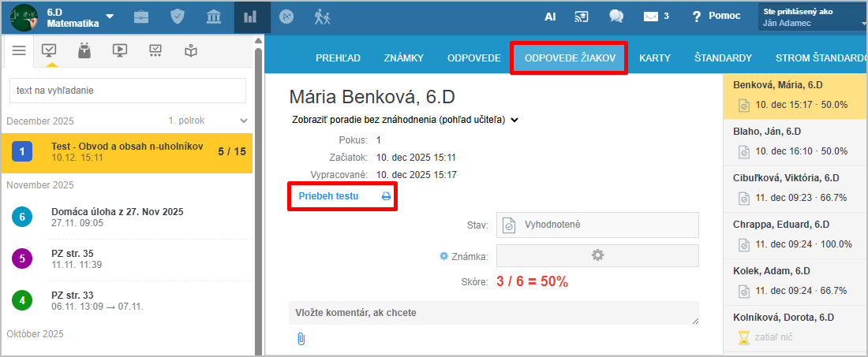
Task: Click the text na vyhľadanie search field
Action: pos(127,91)
